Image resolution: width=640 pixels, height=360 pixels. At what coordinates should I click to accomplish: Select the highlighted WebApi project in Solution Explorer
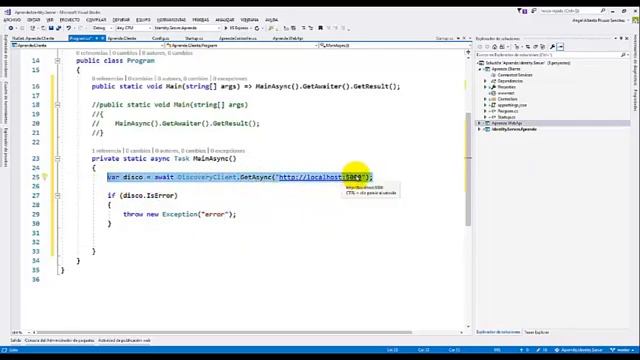554,123
